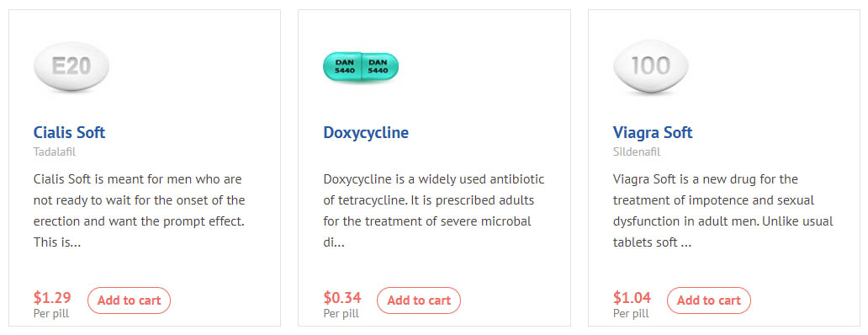868x335 pixels.
Task: Add Doxycycline to cart
Action: click(419, 300)
